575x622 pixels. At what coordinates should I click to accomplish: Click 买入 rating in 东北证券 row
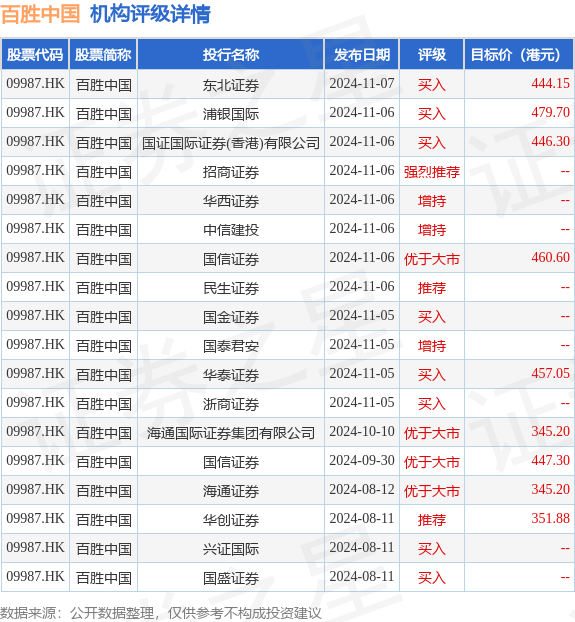[x=431, y=84]
